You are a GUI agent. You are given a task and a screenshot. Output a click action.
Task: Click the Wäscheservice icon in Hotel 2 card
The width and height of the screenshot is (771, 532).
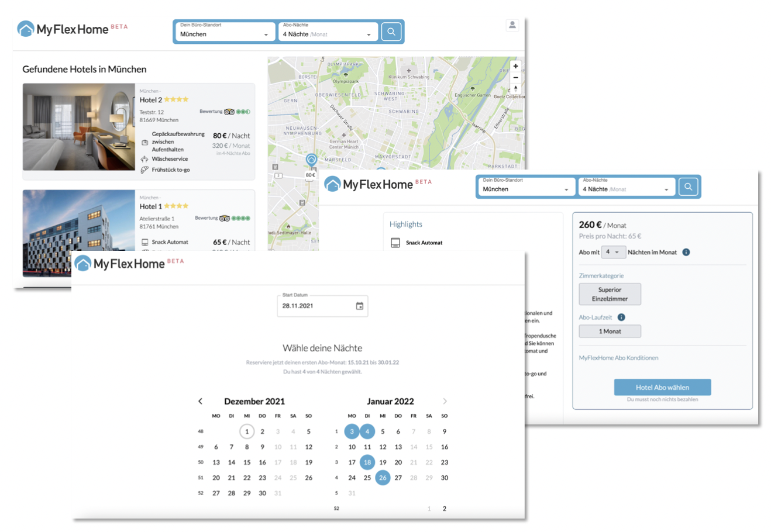144,159
